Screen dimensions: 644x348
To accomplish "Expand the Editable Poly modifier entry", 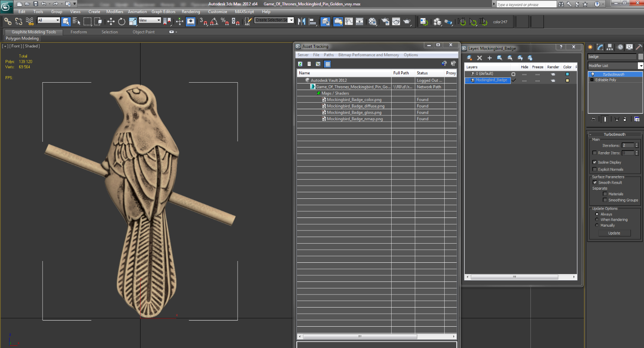I will click(592, 80).
